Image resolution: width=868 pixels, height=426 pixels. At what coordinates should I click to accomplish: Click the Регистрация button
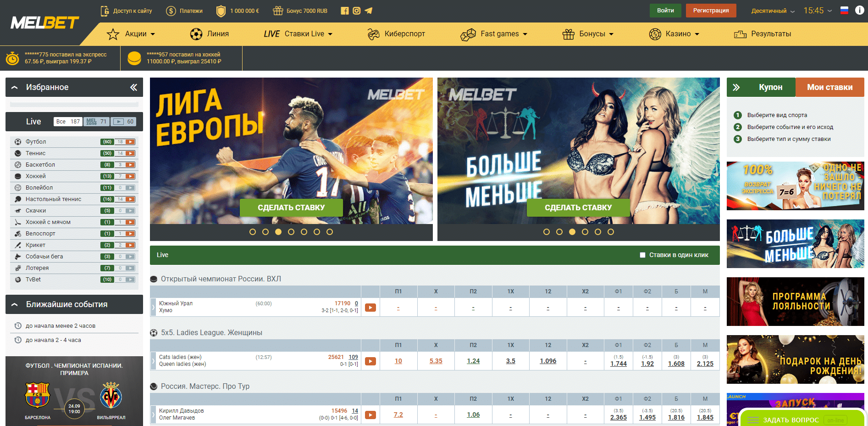[x=711, y=11]
